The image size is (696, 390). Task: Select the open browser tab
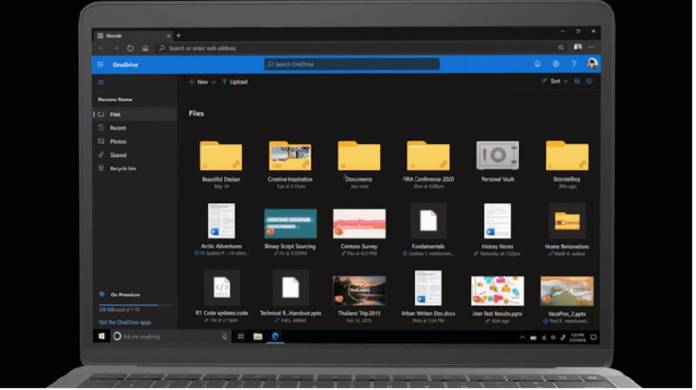(133, 35)
